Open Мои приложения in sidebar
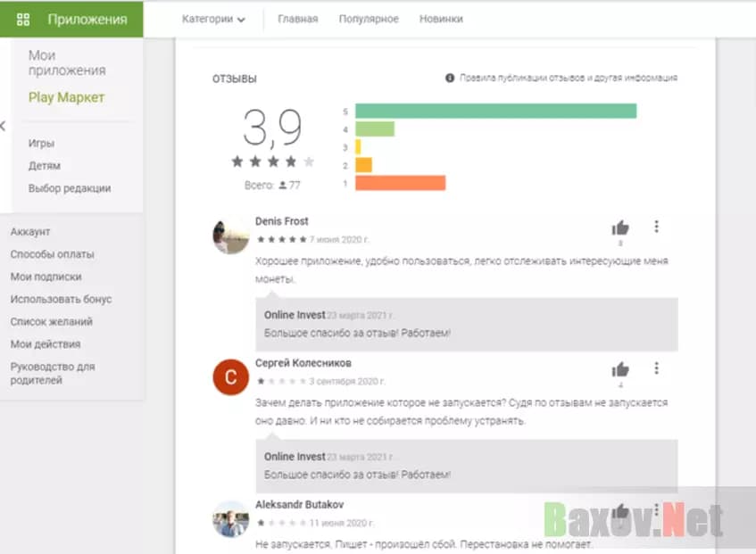 point(67,63)
